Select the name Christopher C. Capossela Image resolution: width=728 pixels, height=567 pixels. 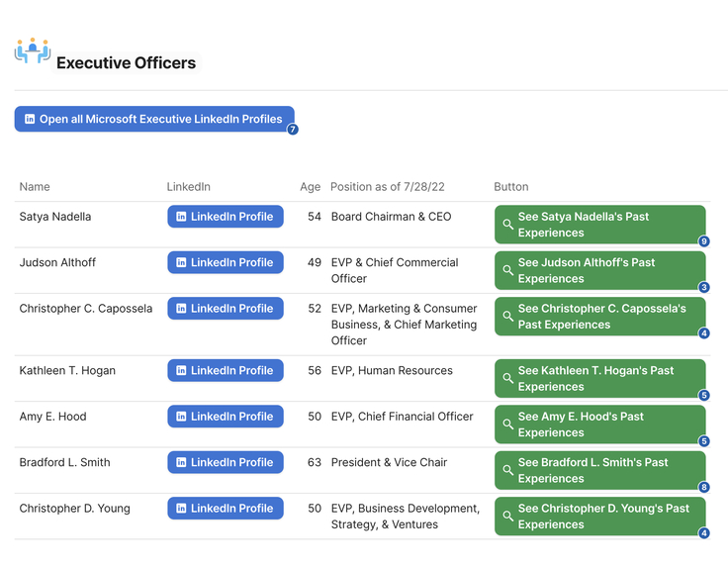86,309
